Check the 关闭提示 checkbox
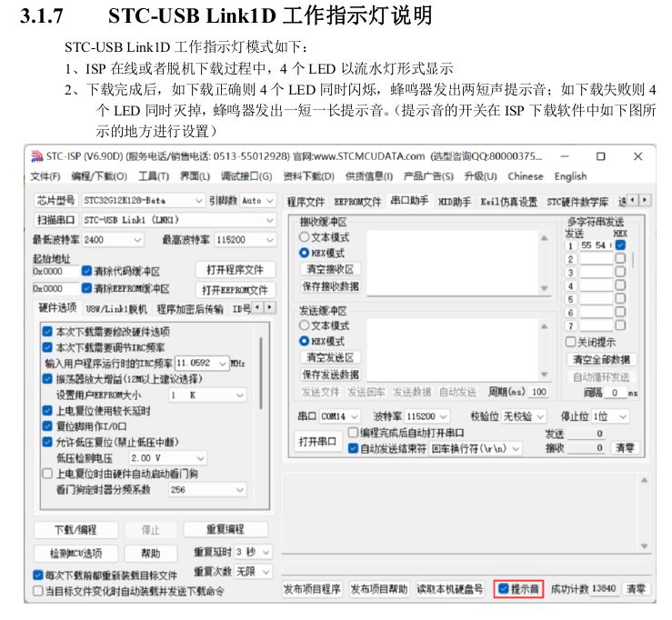 (570, 342)
